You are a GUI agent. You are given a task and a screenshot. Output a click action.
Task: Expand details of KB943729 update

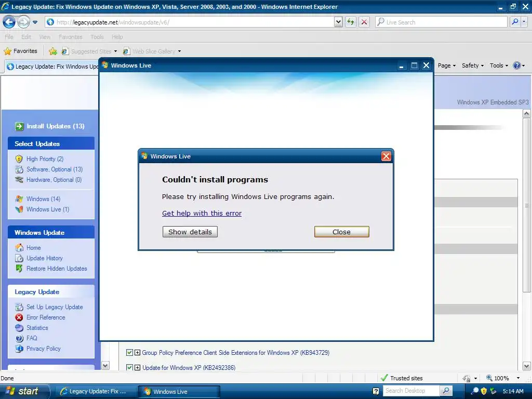pyautogui.click(x=137, y=353)
